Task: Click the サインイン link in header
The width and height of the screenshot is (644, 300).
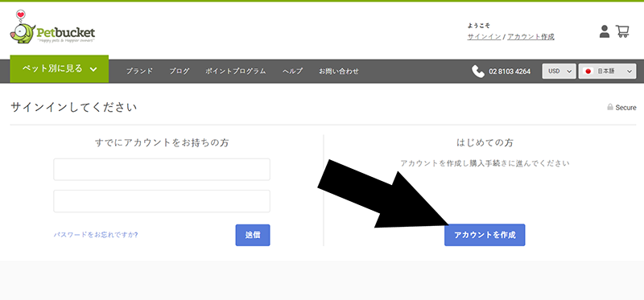Action: 484,36
